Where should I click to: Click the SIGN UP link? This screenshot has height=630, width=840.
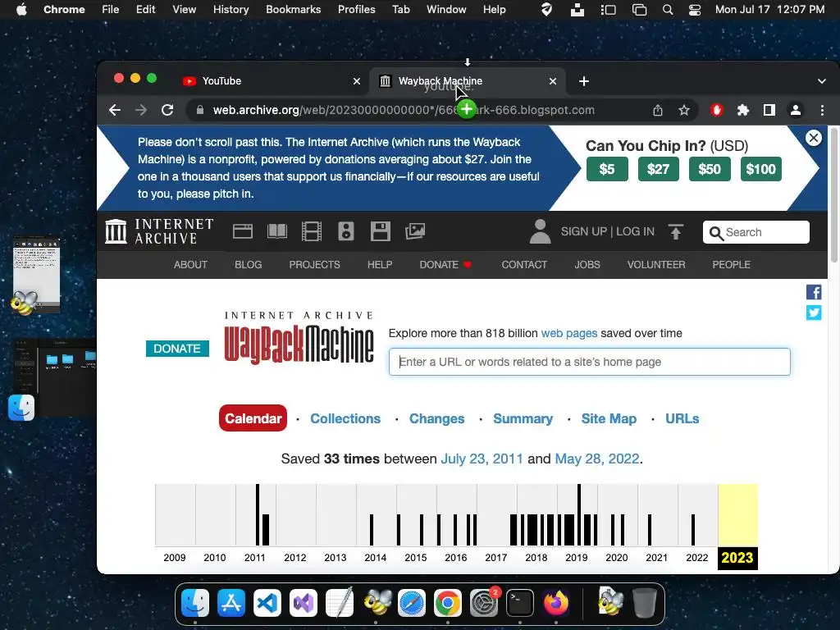pos(583,231)
